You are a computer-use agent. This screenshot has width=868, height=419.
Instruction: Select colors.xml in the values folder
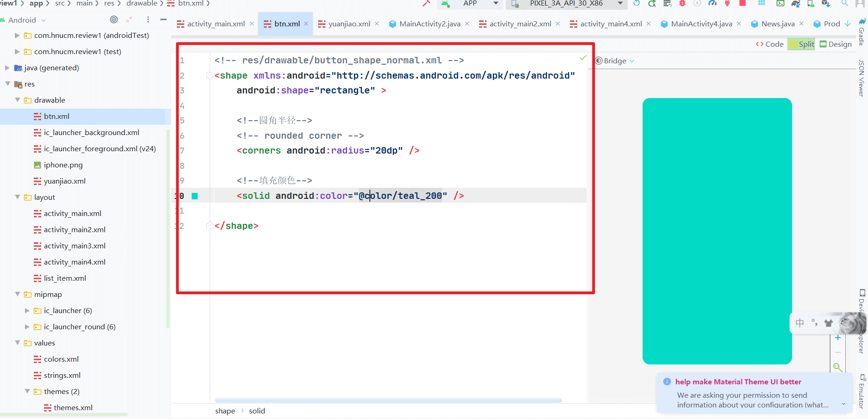pyautogui.click(x=61, y=359)
